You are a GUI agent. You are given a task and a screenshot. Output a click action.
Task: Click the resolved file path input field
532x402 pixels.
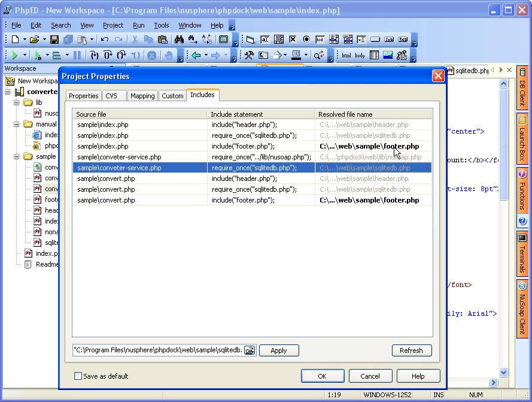158,350
